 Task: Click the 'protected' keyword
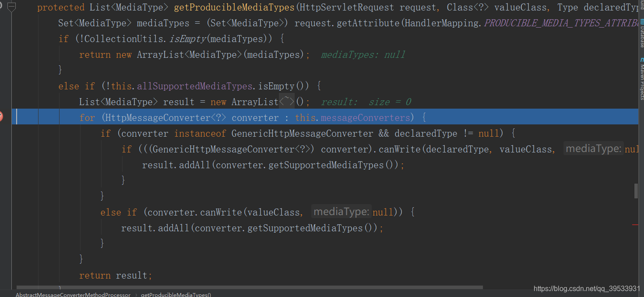tap(61, 7)
